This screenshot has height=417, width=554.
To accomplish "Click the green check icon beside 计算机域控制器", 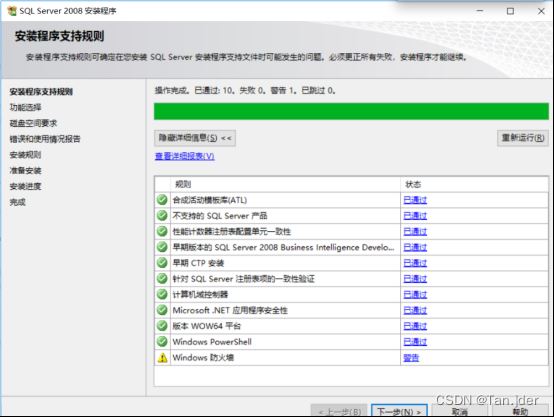I will 162,294.
